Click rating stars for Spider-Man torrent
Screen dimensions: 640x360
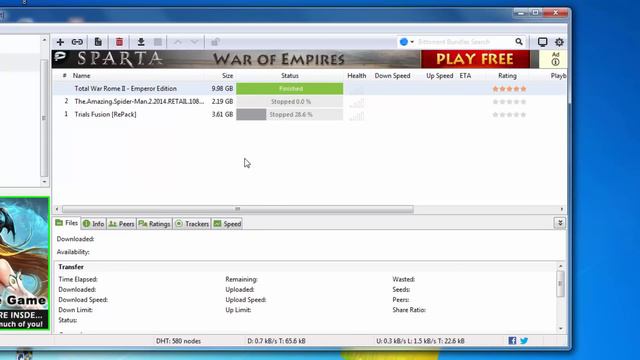coord(509,102)
